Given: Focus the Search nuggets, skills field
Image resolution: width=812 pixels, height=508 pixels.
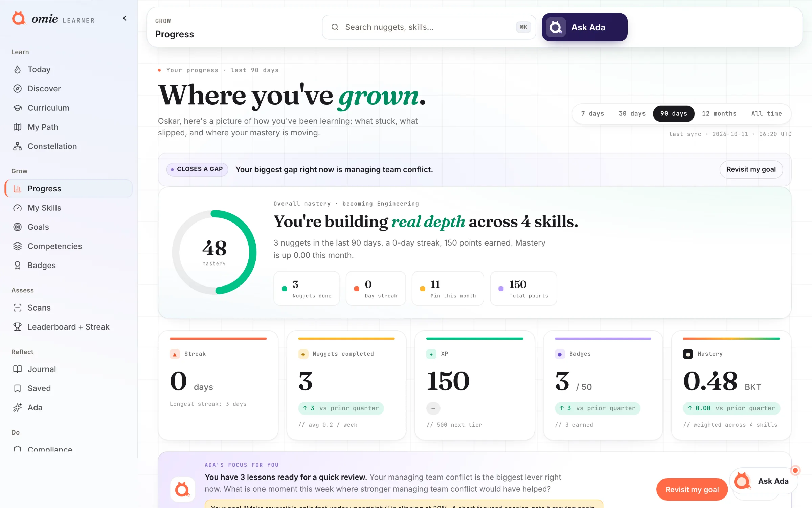Looking at the screenshot, I should coord(429,27).
